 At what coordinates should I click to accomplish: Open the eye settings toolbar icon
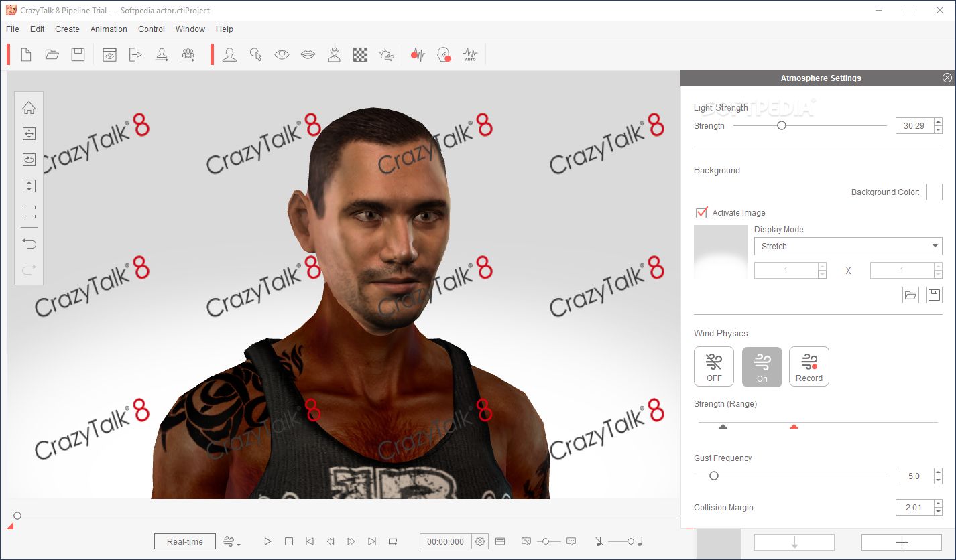click(x=282, y=55)
